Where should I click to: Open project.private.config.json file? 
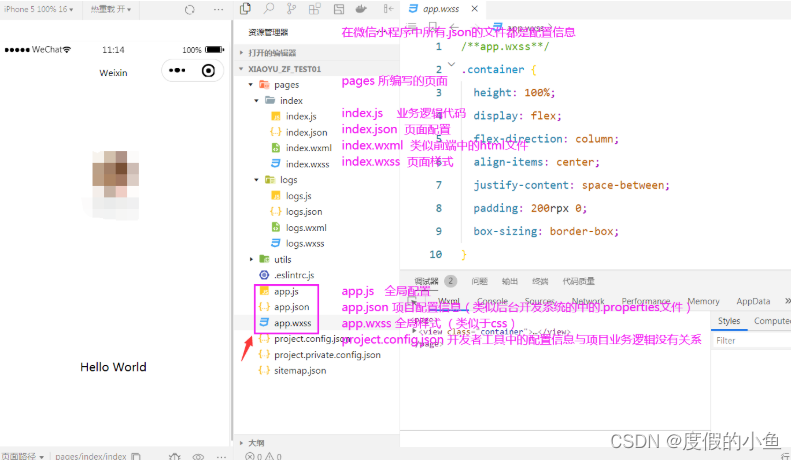pyautogui.click(x=327, y=354)
